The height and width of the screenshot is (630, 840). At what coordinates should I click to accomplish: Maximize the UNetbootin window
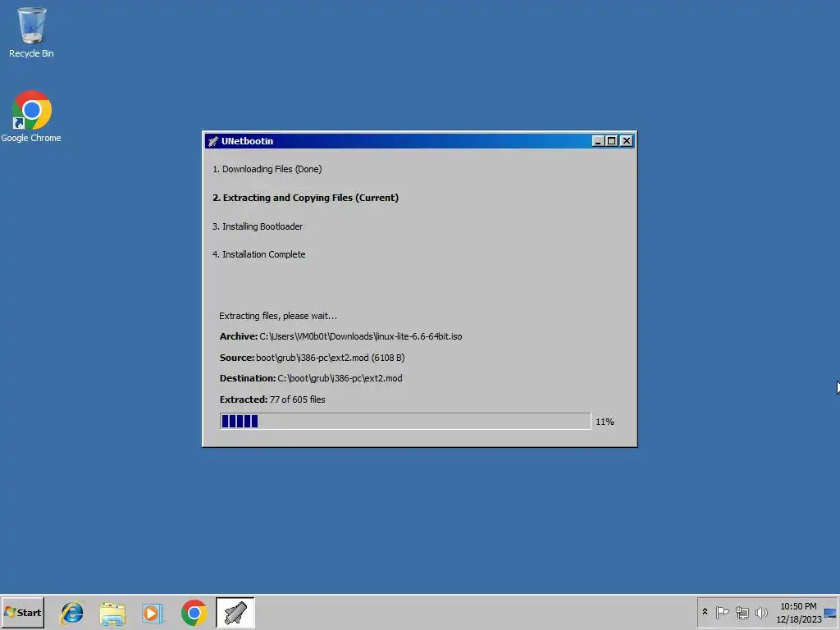pyautogui.click(x=611, y=141)
